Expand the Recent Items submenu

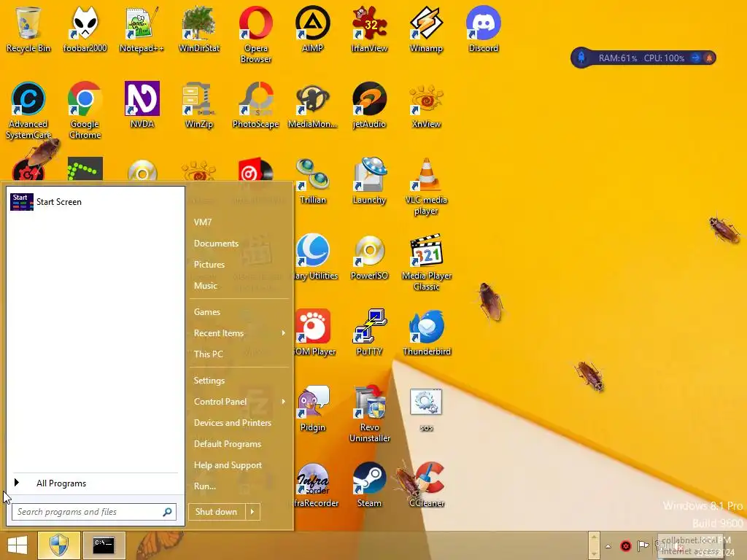tap(239, 333)
